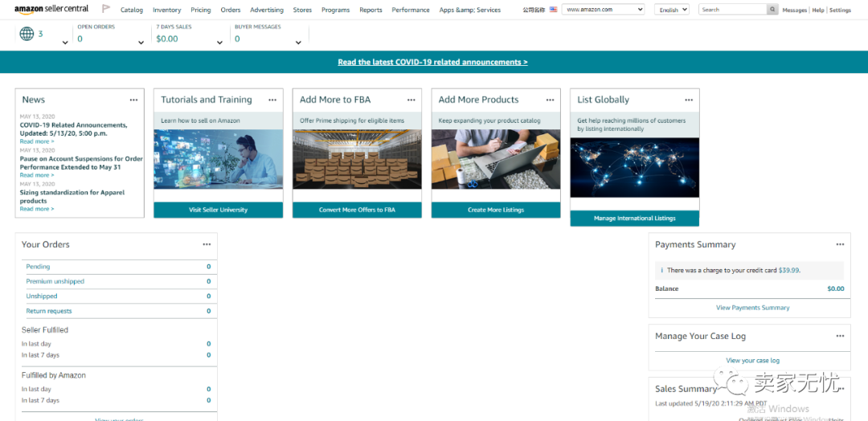The image size is (868, 421).
Task: Expand the Open Orders dropdown arrow
Action: coord(141,43)
